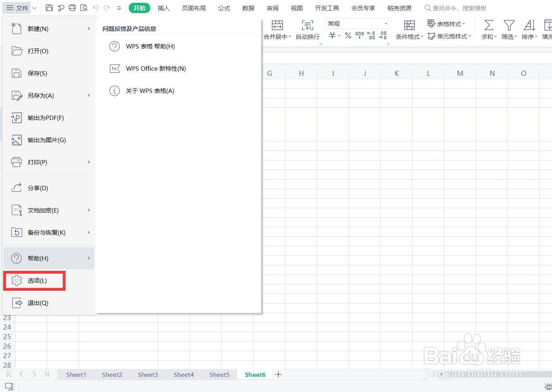Click the 自动换行 wrap text icon
The width and height of the screenshot is (552, 392).
click(308, 25)
